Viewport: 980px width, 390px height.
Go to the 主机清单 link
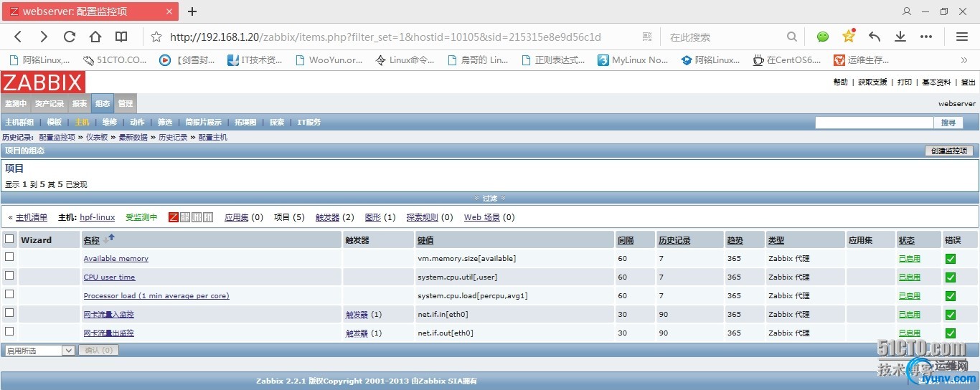point(32,217)
